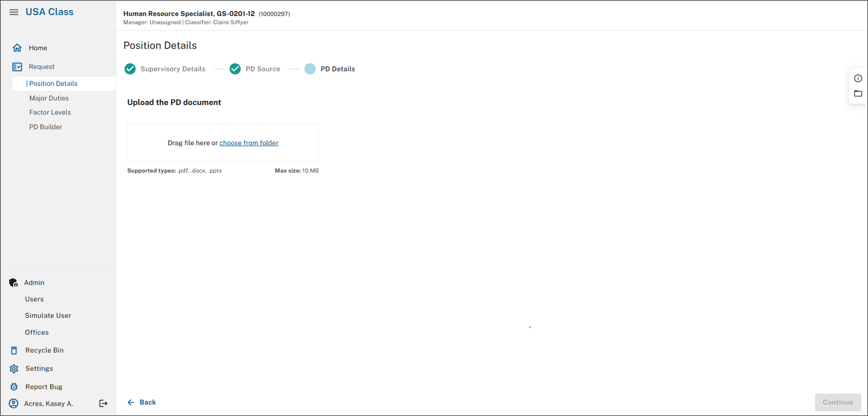868x416 pixels.
Task: Click user name Acres, Kasey A.
Action: (x=49, y=404)
